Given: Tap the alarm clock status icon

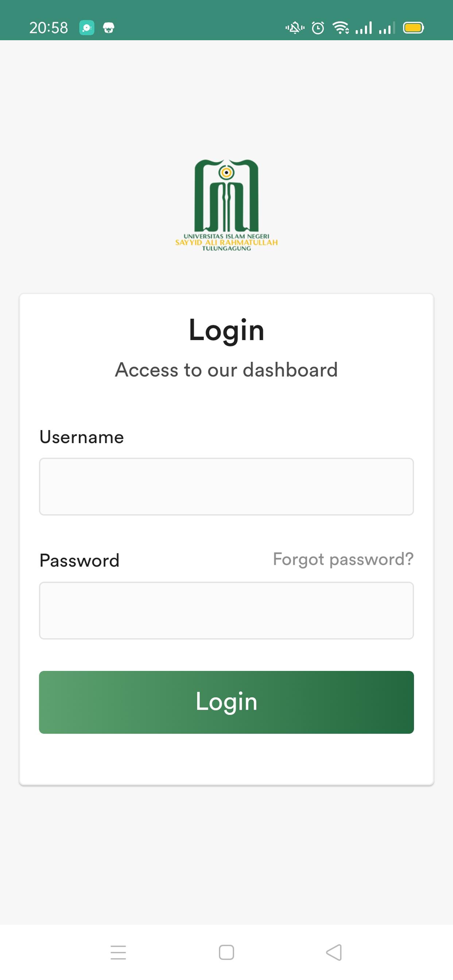Looking at the screenshot, I should coord(318,28).
